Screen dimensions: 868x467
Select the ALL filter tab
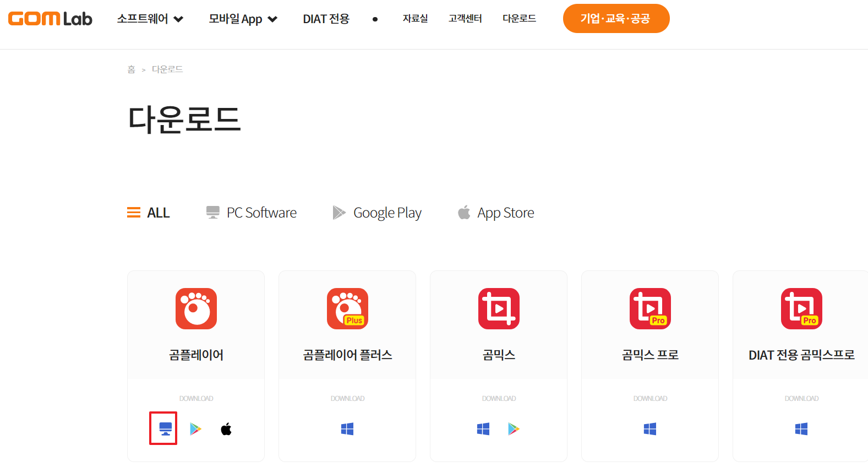pos(149,213)
